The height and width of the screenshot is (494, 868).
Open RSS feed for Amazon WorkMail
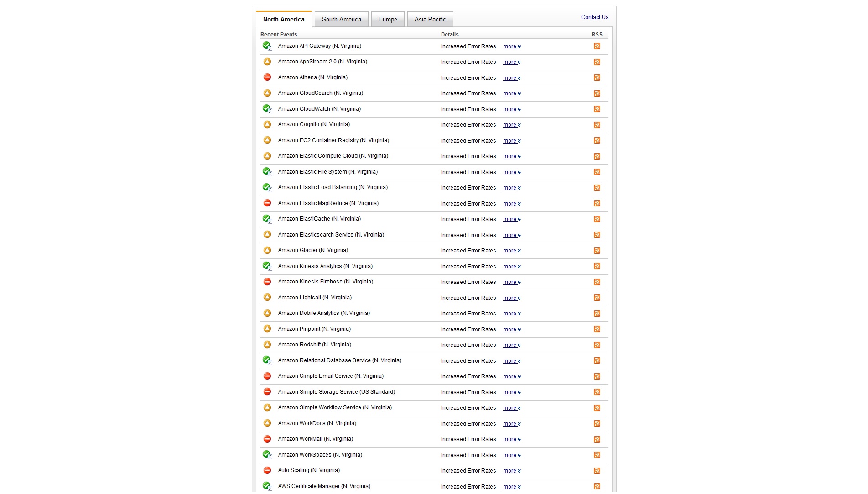597,439
